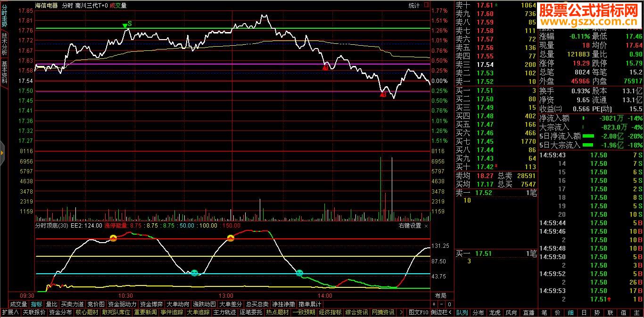This screenshot has width=644, height=318.
Task: Click the second orange smiley top signal
Action: click(x=231, y=238)
